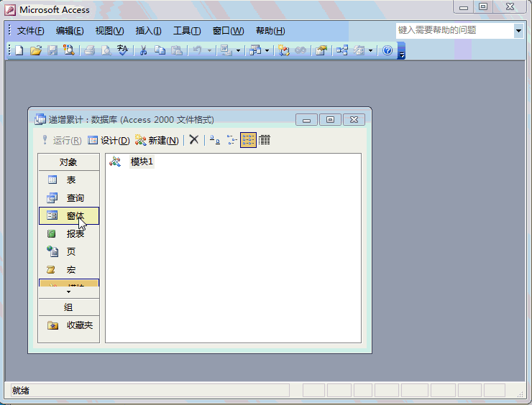Viewport: 532px width, 405px height.
Task: Click the Paste clipboard icon
Action: 176,50
